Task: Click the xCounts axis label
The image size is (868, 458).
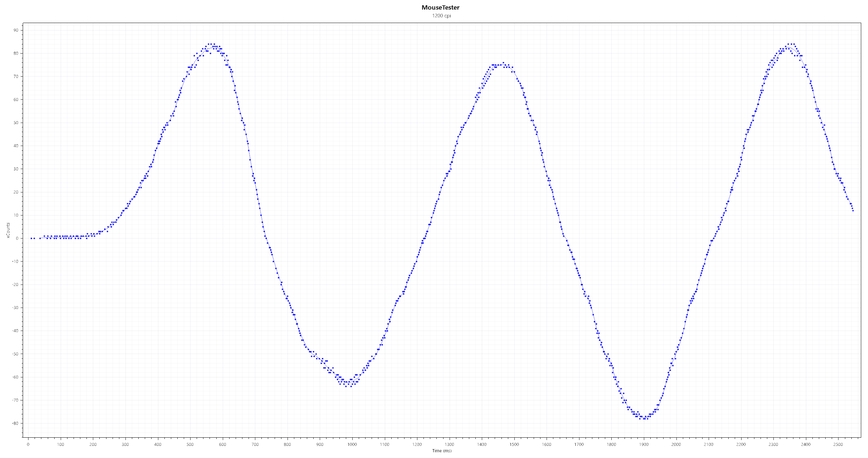Action: pos(8,230)
